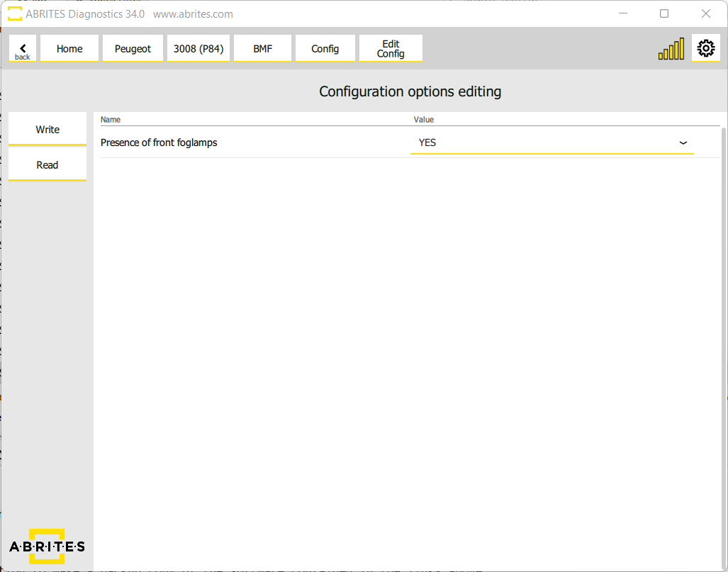728x572 pixels.
Task: Minimize the ABRITES Diagnostics window
Action: point(623,13)
